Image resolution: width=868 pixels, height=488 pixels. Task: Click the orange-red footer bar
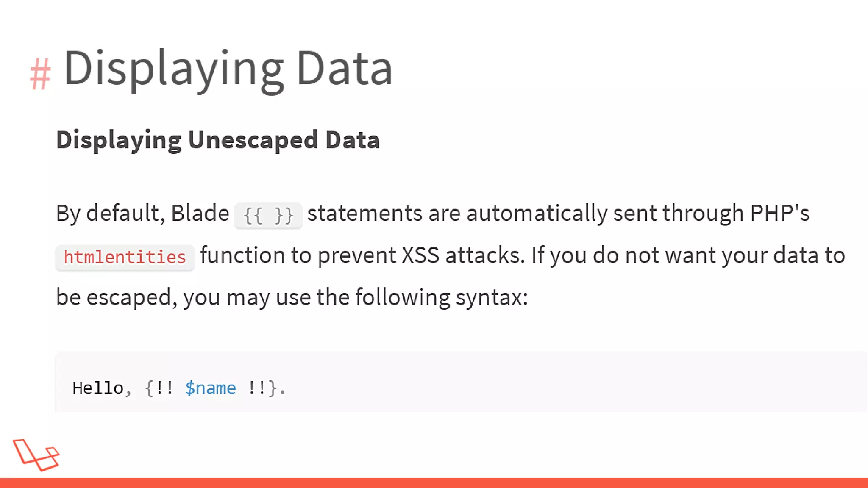click(x=434, y=483)
